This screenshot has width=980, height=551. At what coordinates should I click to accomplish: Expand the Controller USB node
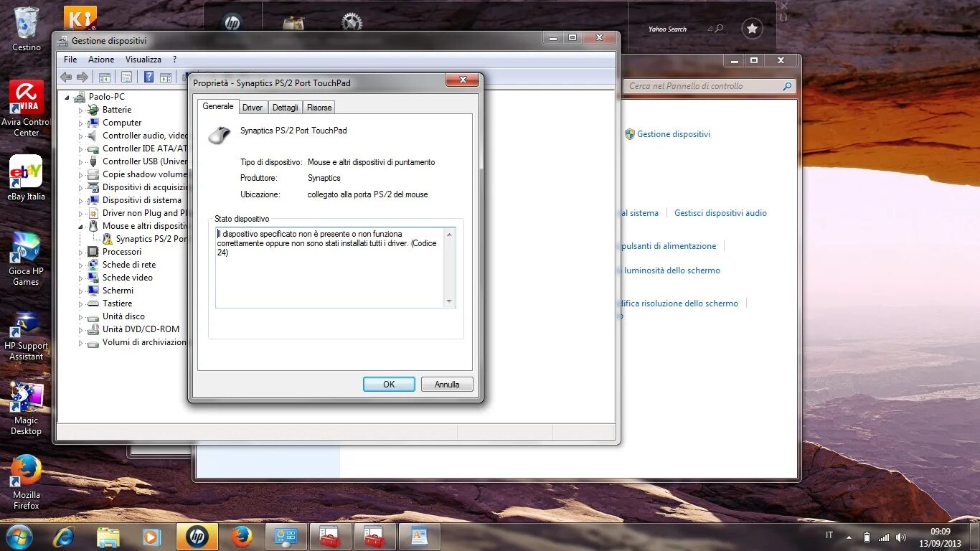pos(81,162)
